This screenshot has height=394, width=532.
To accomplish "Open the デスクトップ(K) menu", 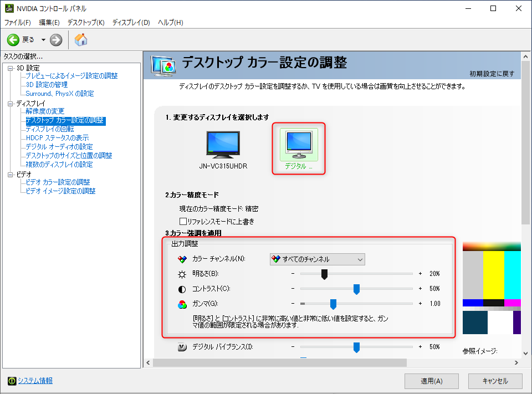I will (x=86, y=22).
